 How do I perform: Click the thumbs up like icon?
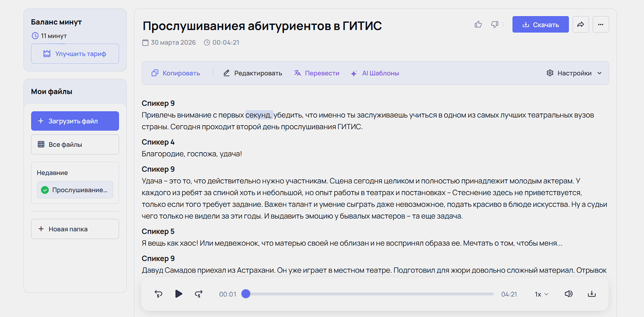[x=478, y=25]
